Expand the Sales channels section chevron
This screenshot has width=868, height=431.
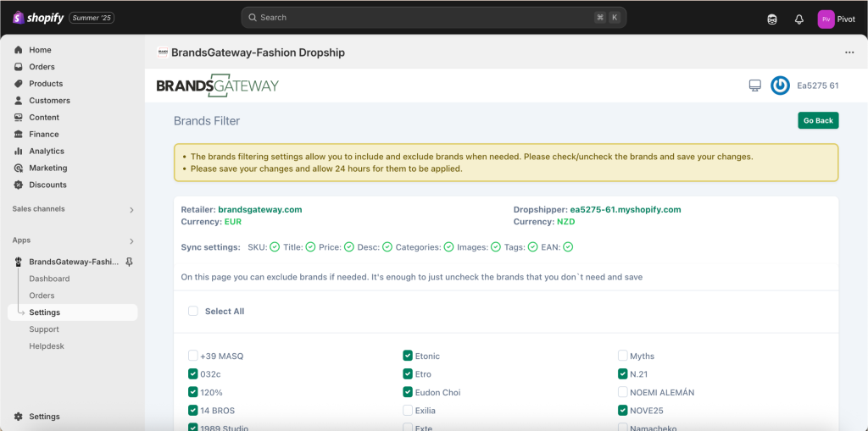coord(131,210)
